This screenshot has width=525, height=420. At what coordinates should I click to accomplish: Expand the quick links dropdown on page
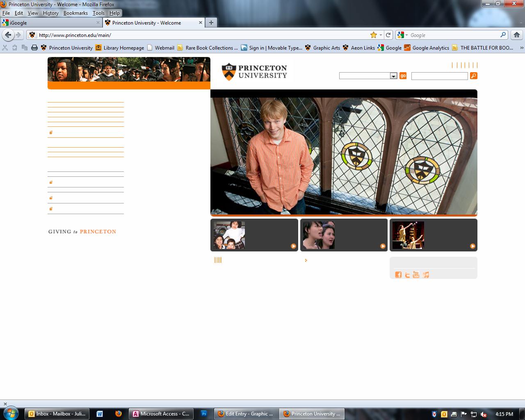(393, 76)
